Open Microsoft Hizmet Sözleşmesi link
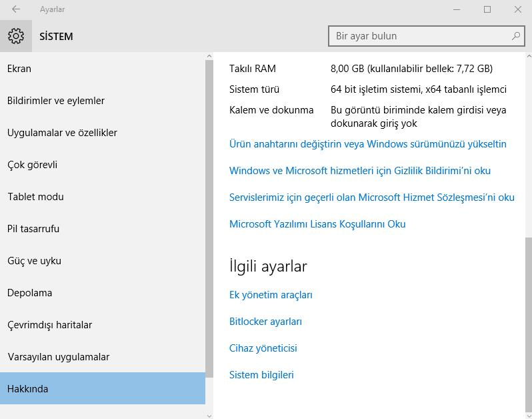This screenshot has width=532, height=419. pyautogui.click(x=371, y=197)
